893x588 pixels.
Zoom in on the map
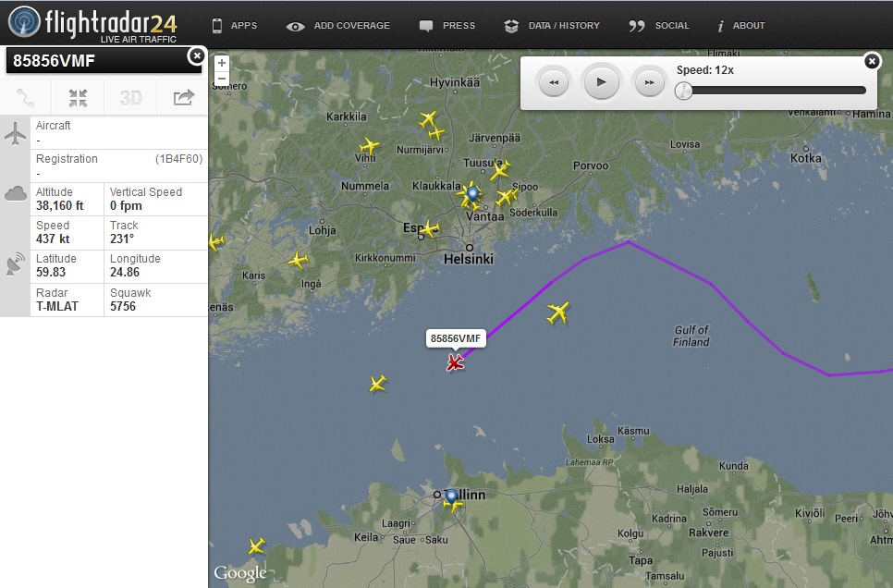tap(221, 64)
